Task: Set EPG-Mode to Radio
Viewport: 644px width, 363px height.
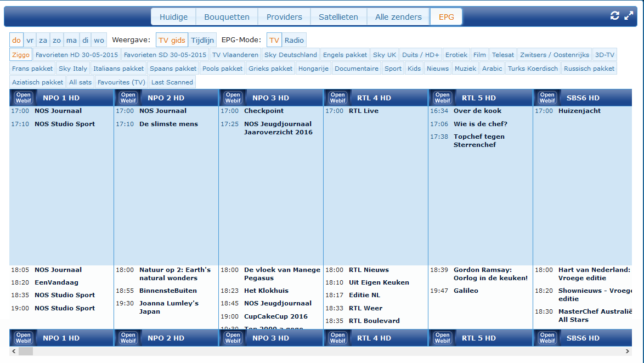Action: click(294, 40)
